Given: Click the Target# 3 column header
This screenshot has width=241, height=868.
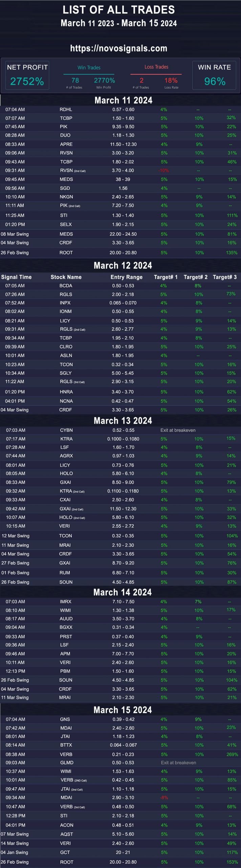Looking at the screenshot, I should [225, 277].
